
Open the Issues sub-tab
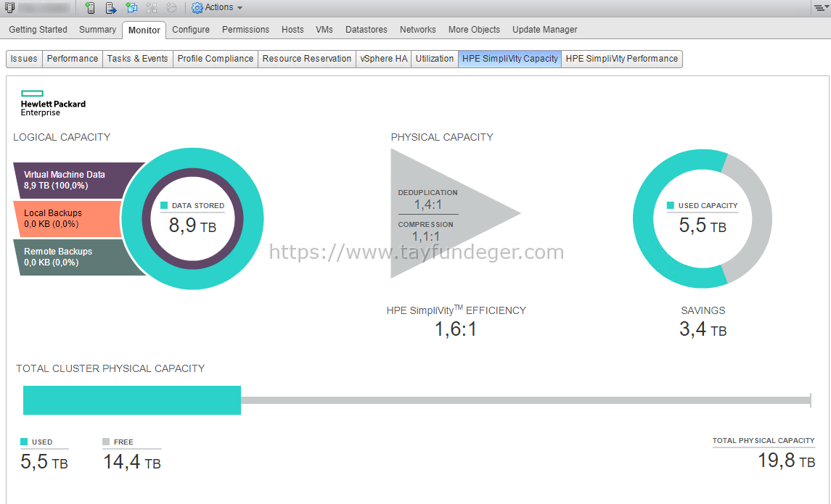coord(24,59)
